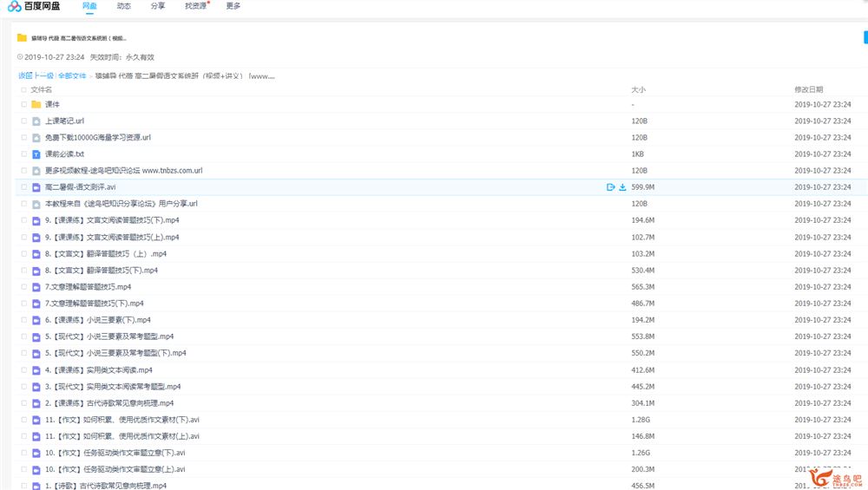Open the 更多 menu in the top navigation
The image size is (868, 490).
(x=233, y=6)
